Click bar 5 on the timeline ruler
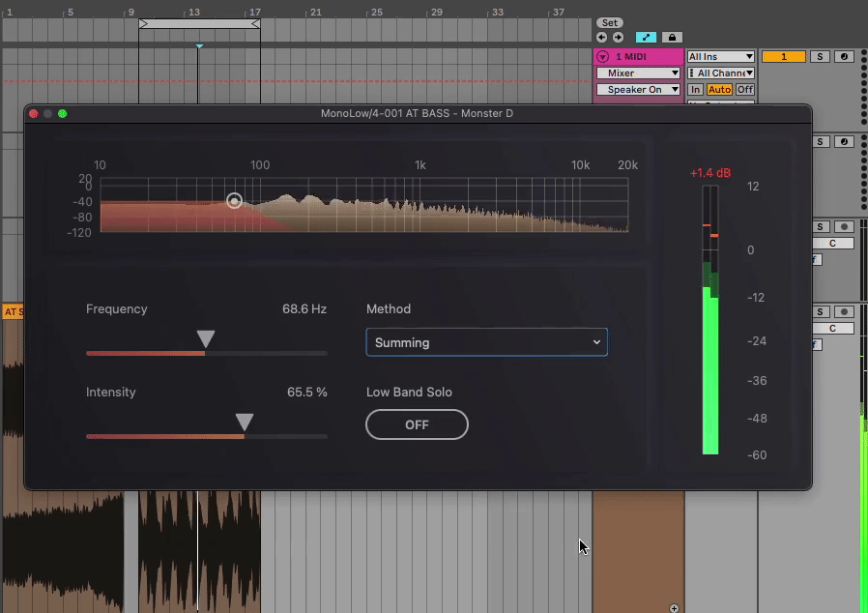The width and height of the screenshot is (868, 613). coord(71,13)
